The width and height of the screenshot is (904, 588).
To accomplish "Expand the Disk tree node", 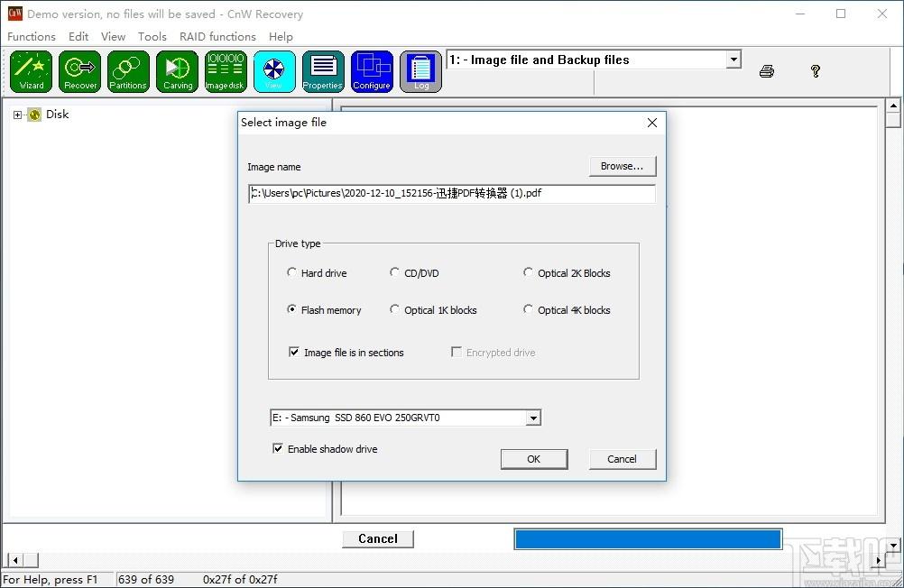I will (17, 115).
